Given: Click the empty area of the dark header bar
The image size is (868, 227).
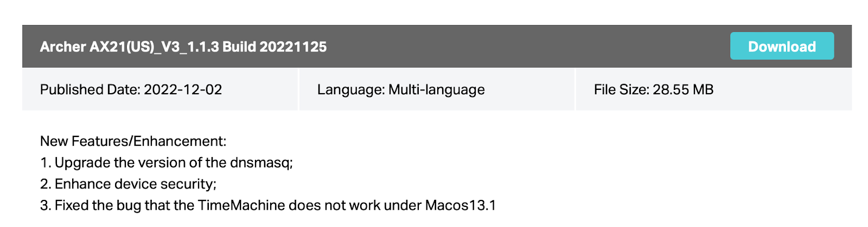Looking at the screenshot, I should (x=526, y=46).
